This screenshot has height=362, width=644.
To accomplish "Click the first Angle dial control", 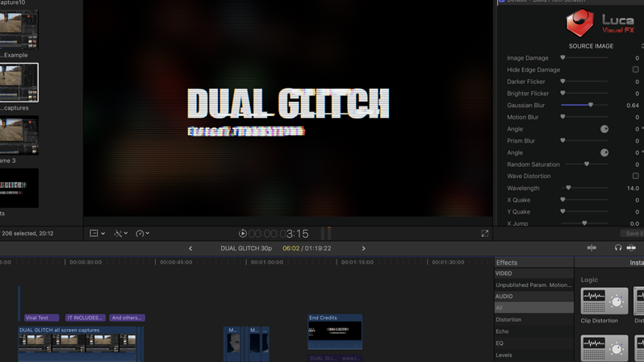I will coord(604,129).
